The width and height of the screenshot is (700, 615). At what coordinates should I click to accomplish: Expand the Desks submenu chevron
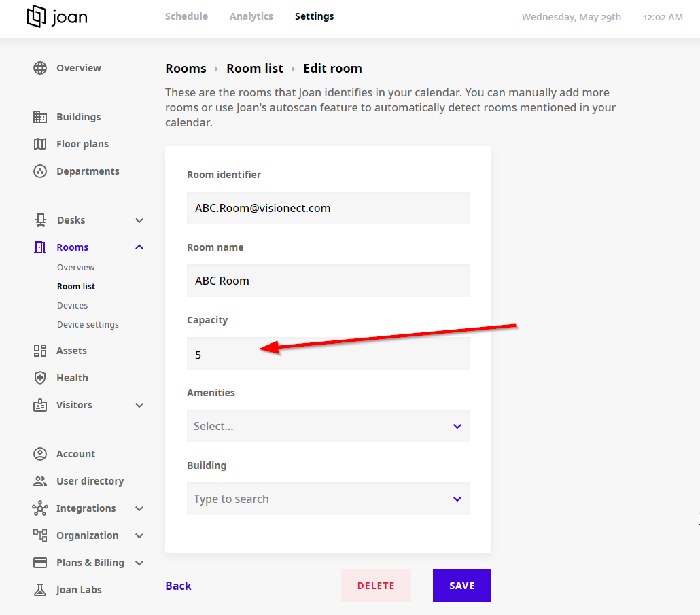click(x=139, y=220)
